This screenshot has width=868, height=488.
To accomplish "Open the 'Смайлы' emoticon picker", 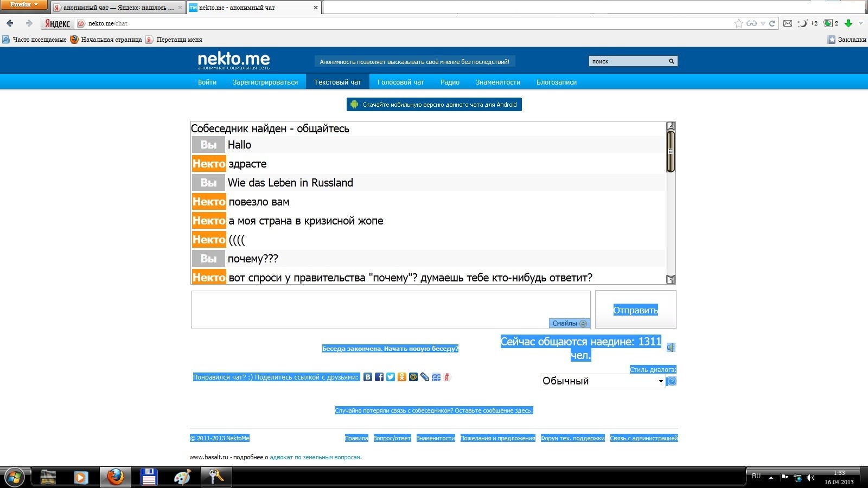I will pyautogui.click(x=569, y=323).
